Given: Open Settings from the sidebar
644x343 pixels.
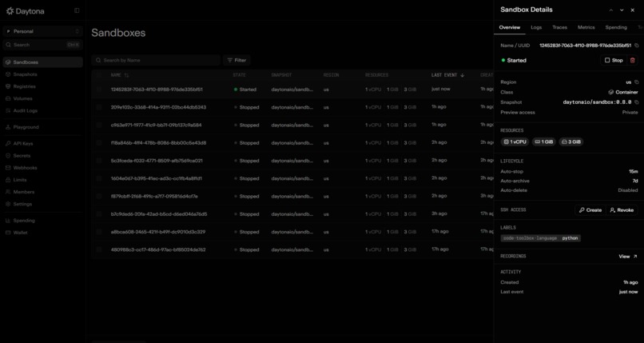Looking at the screenshot, I should (x=22, y=204).
